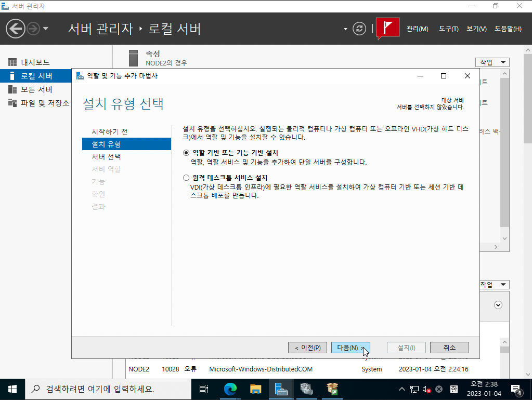
Task: Open the 관리(M) menu
Action: point(417,29)
